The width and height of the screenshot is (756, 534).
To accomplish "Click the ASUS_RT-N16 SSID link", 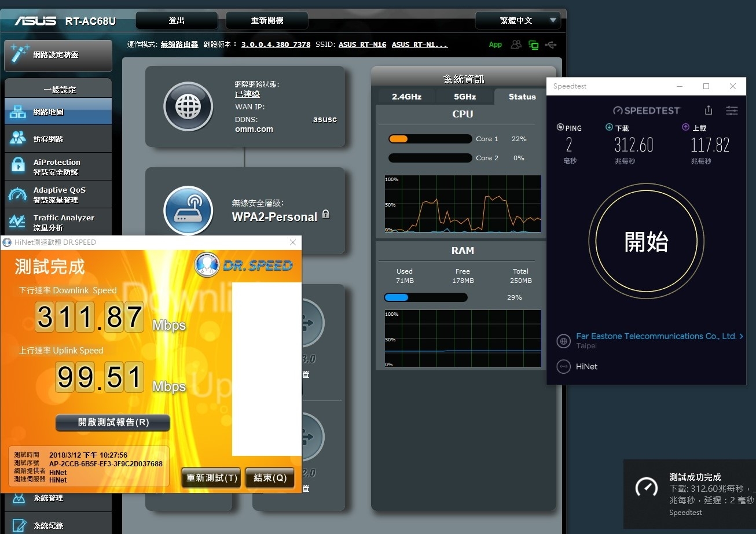I will [x=362, y=45].
